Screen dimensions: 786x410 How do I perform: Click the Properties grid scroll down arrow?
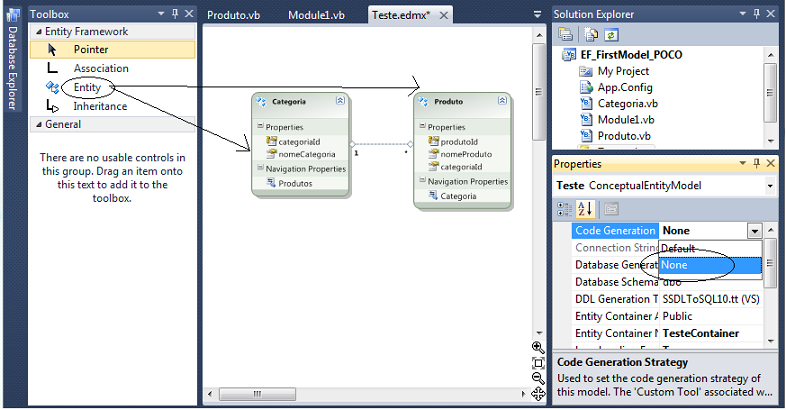point(771,341)
